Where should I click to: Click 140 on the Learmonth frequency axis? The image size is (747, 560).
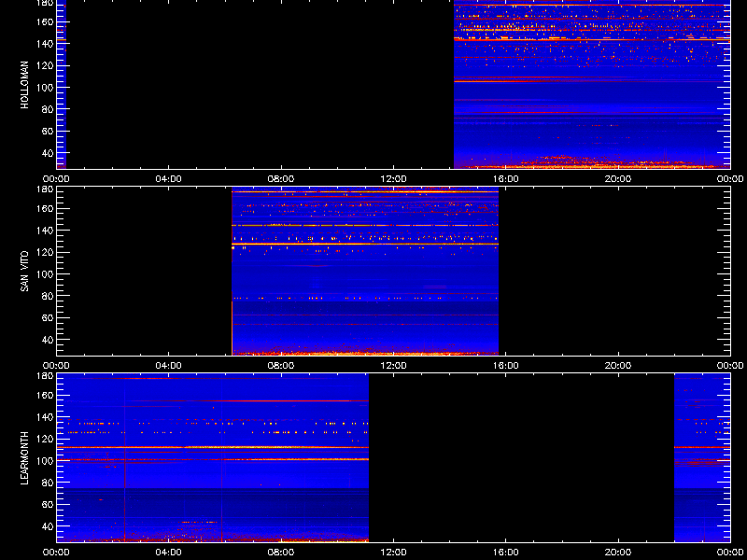(46, 417)
